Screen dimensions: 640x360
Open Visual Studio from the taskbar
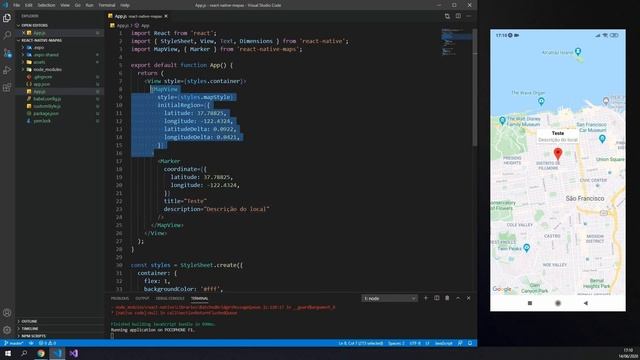[73, 353]
